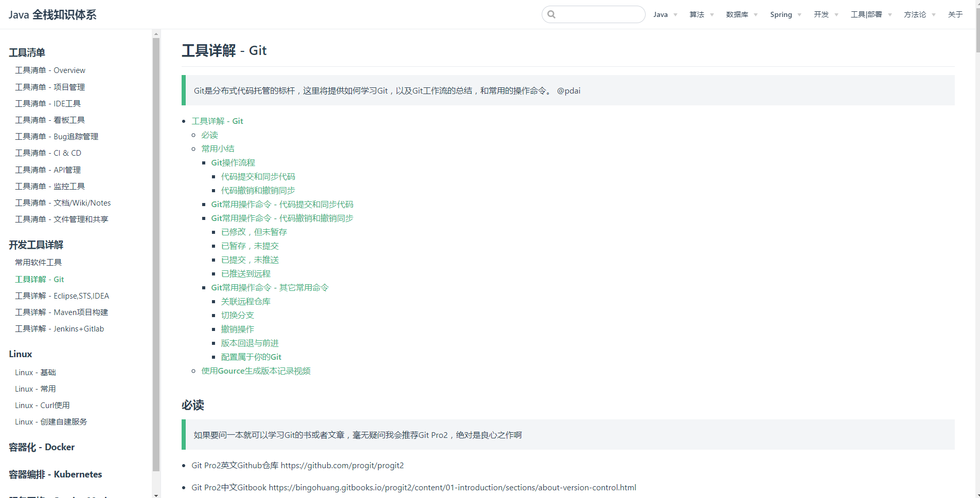The width and height of the screenshot is (980, 498).
Task: Open 工具清单 - 看板工具 sidebar link
Action: tap(50, 120)
